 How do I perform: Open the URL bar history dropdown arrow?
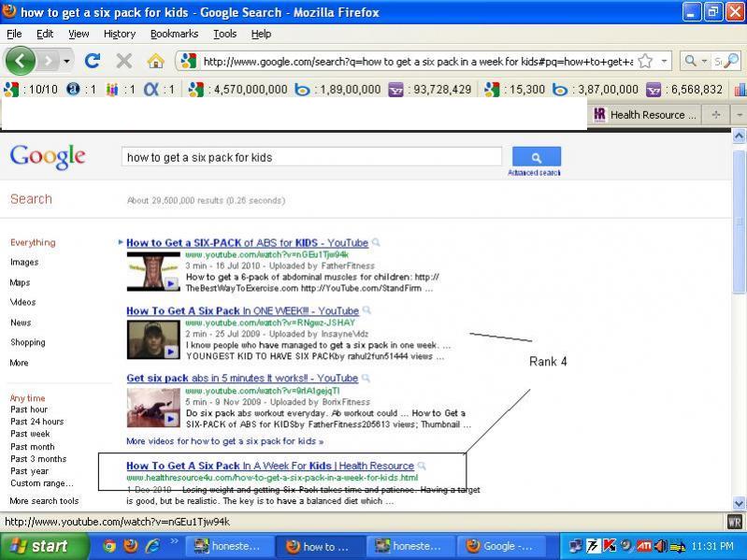click(664, 61)
